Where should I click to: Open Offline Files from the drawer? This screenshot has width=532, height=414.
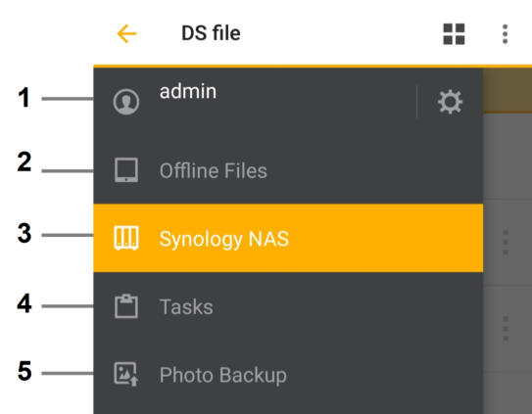(288, 170)
